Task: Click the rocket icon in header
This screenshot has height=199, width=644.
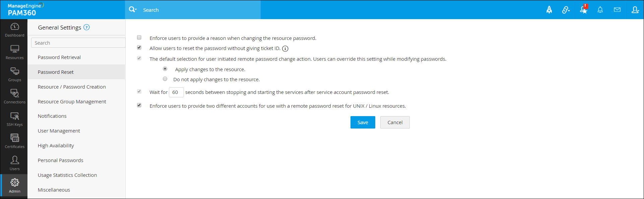Action: pyautogui.click(x=549, y=10)
